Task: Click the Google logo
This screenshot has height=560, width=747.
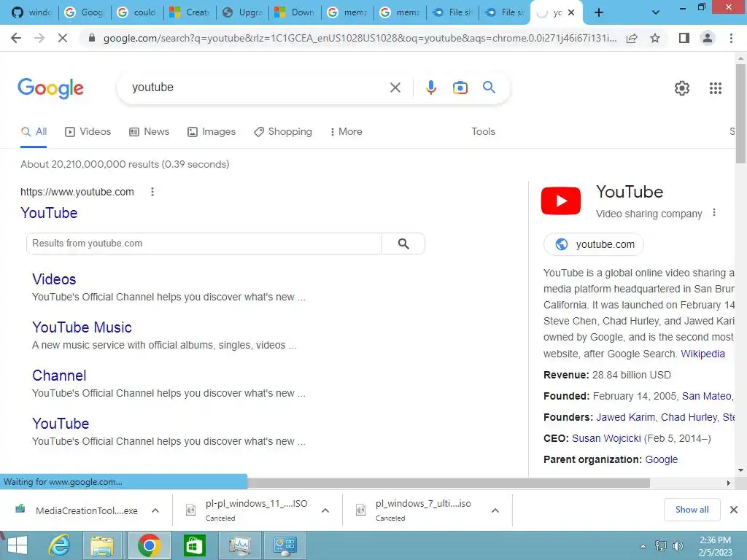Action: [x=50, y=88]
